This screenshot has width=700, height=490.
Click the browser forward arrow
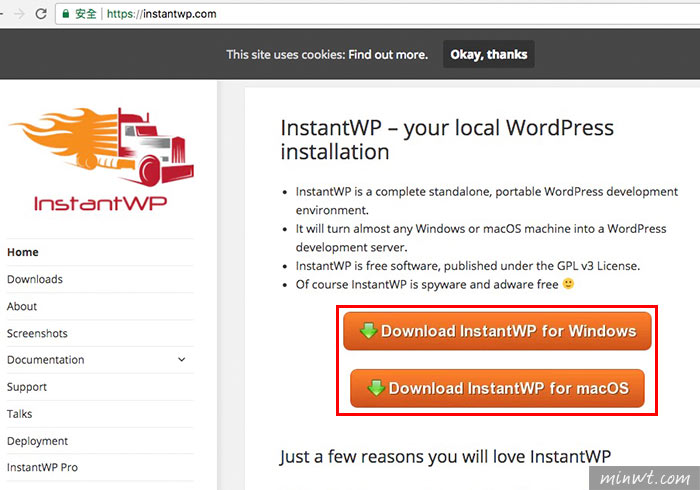coord(19,14)
